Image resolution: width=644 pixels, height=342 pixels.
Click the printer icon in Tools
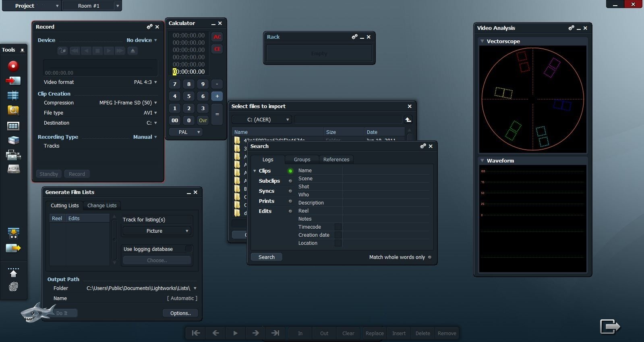tap(13, 154)
